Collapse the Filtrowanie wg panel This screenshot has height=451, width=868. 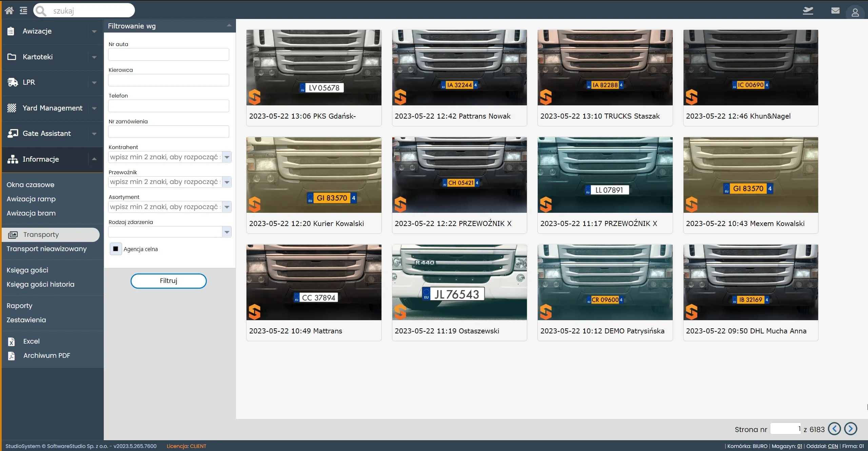229,26
